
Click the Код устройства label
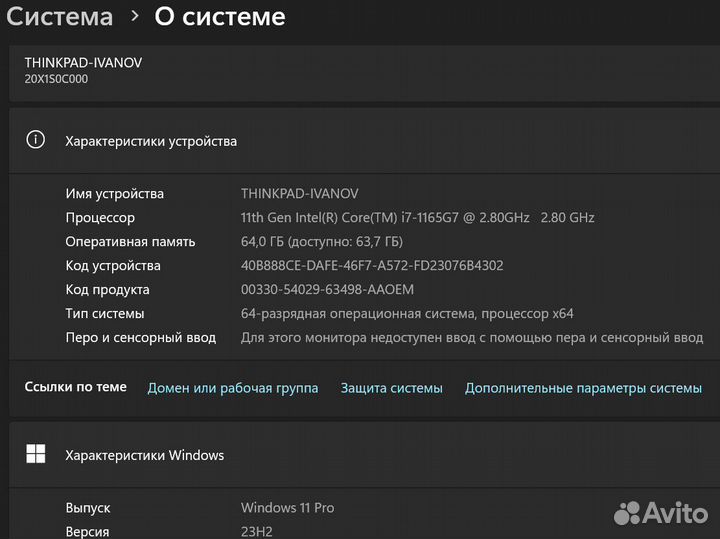coord(113,266)
